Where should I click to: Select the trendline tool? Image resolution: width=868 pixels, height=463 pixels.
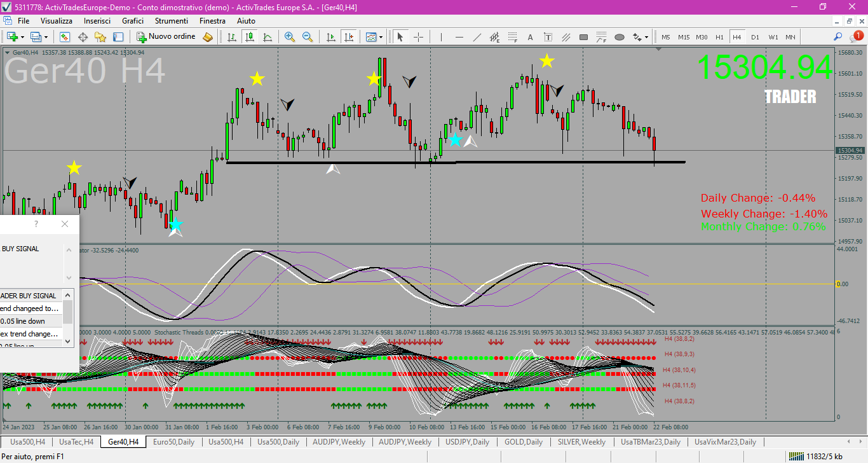477,37
